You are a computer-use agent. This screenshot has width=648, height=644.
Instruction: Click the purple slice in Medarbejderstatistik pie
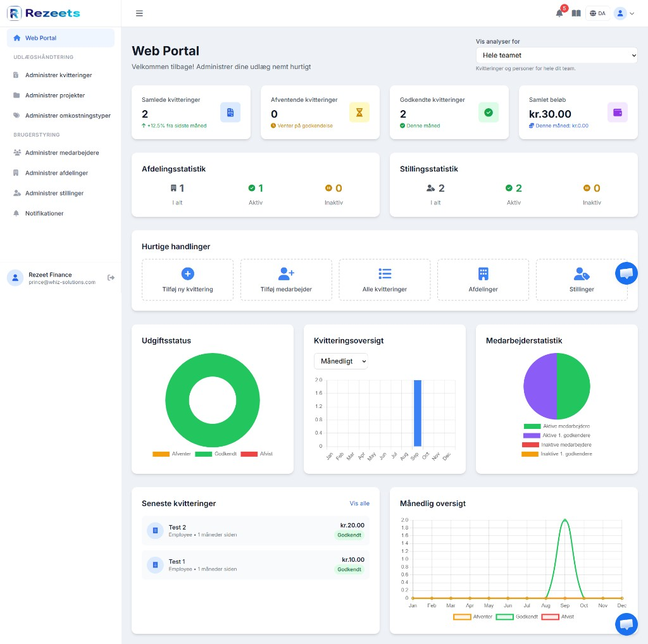[540, 387]
